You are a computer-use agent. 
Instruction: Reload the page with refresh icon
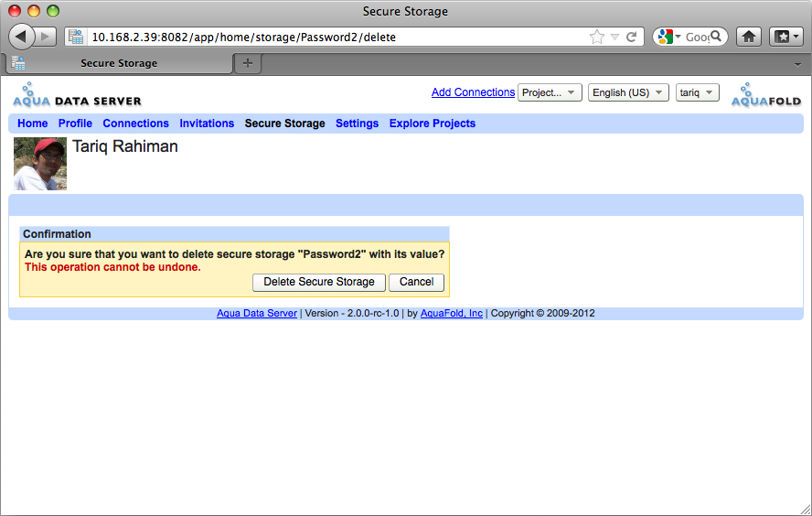pos(631,37)
